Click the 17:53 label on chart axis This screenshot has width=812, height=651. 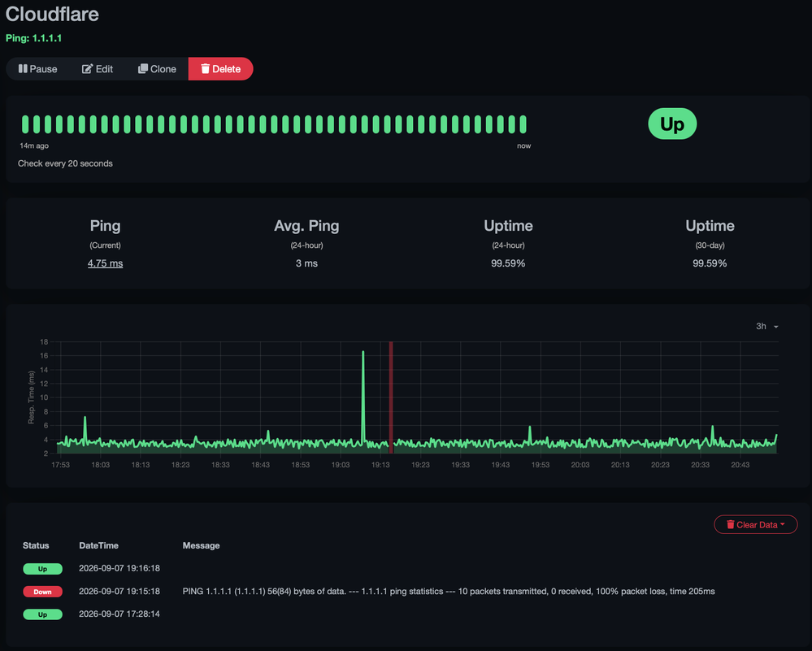[61, 465]
